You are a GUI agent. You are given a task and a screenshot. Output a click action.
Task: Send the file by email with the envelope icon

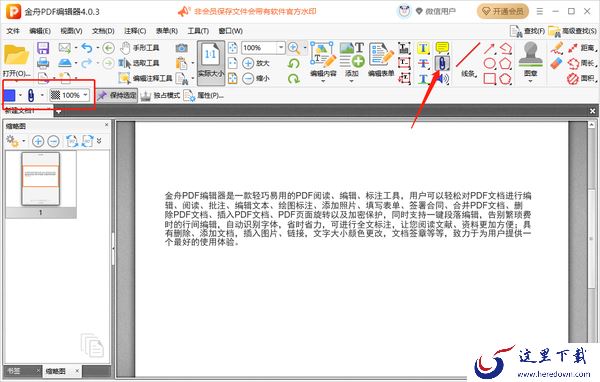click(x=65, y=48)
